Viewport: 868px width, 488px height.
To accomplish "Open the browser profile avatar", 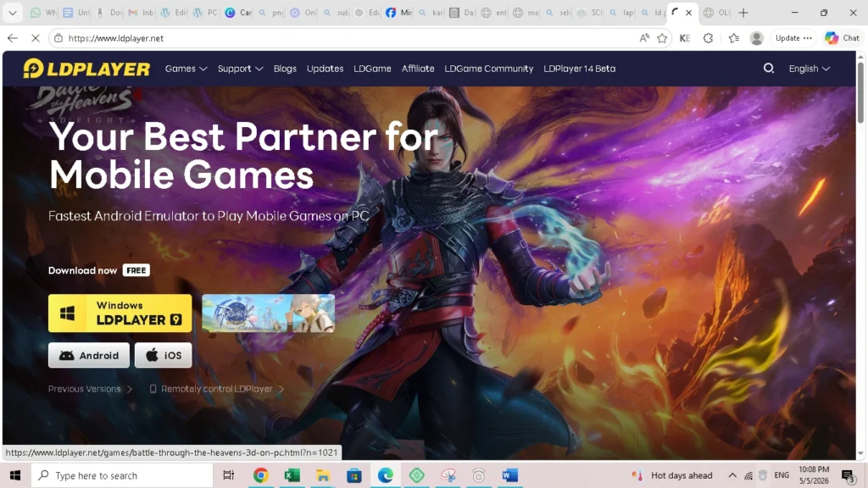I will point(756,38).
